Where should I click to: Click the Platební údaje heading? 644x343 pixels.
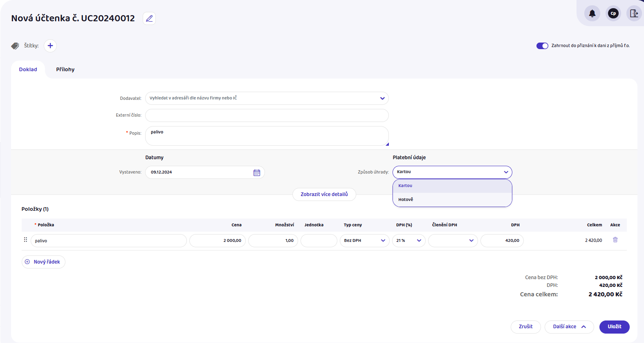pos(409,158)
